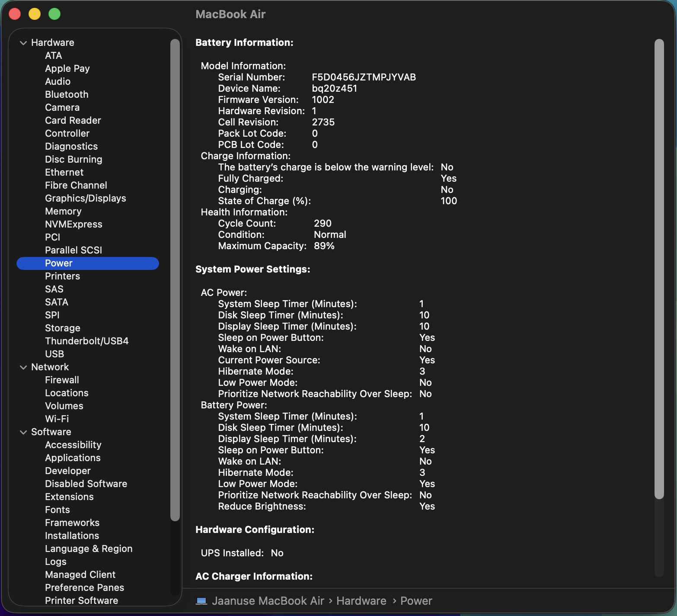Viewport: 677px width, 616px height.
Task: Select ATA in the sidebar
Action: [x=54, y=55]
